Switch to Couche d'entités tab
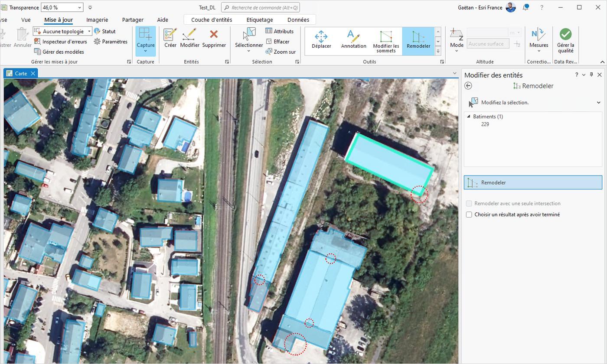 (212, 19)
